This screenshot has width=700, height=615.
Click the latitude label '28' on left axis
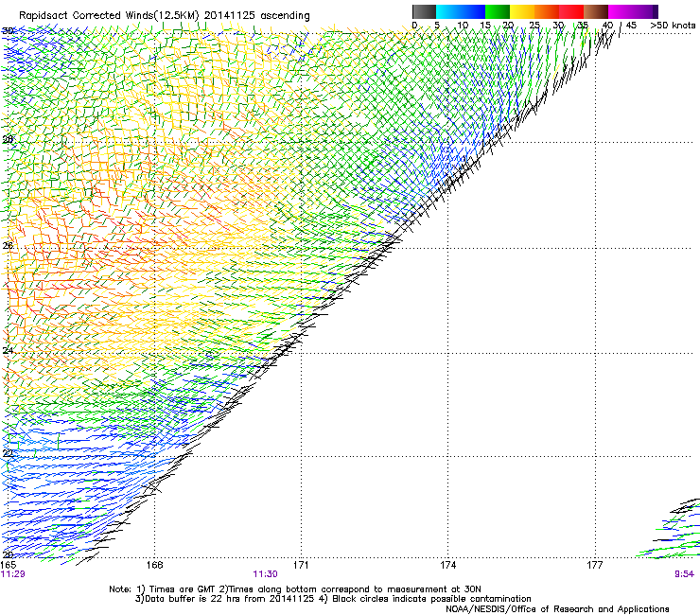pos(8,139)
